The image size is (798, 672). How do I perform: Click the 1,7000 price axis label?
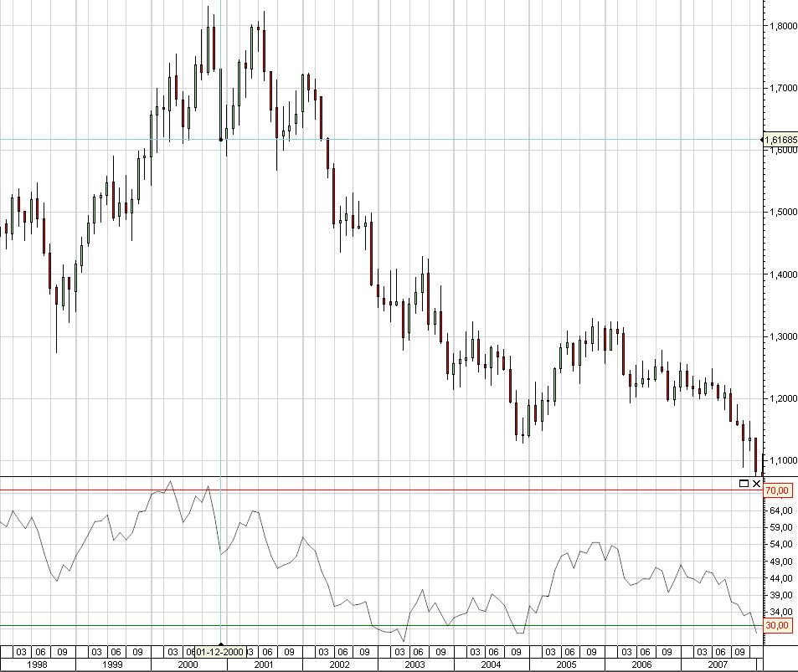pyautogui.click(x=783, y=88)
